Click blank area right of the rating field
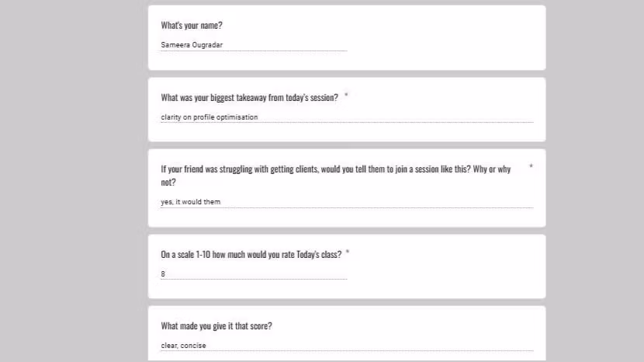This screenshot has width=644, height=362. pos(444,274)
